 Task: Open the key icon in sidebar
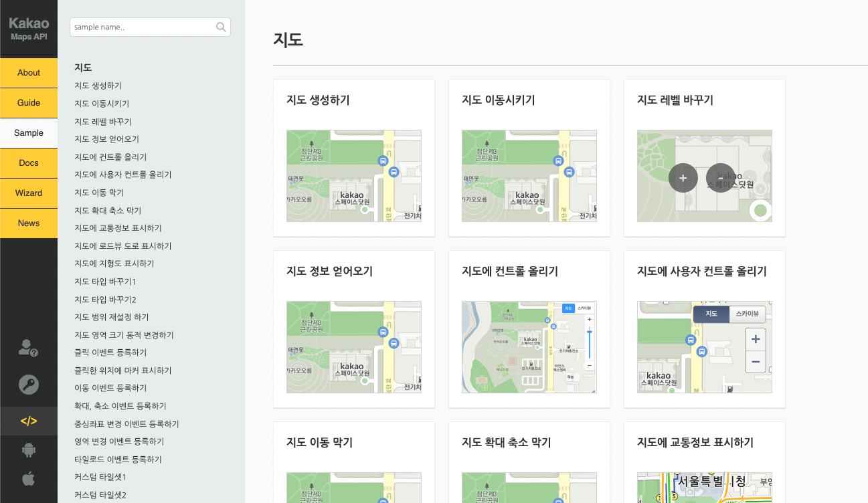coord(29,385)
